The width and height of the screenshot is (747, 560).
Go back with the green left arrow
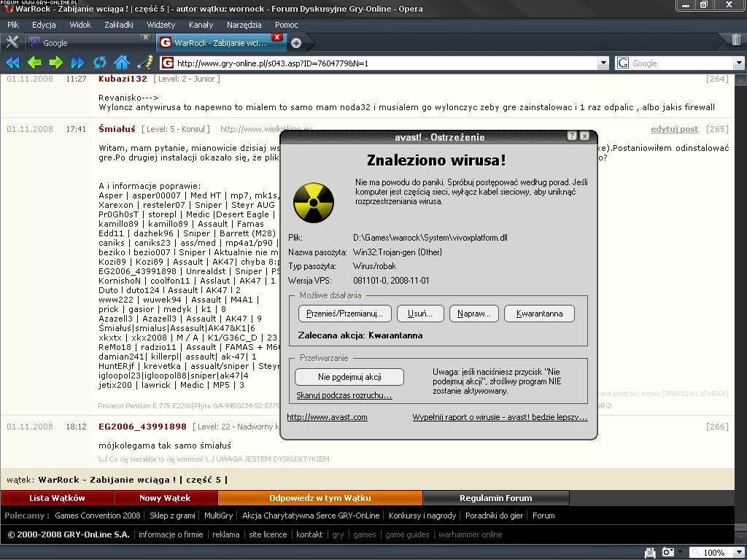tap(34, 63)
